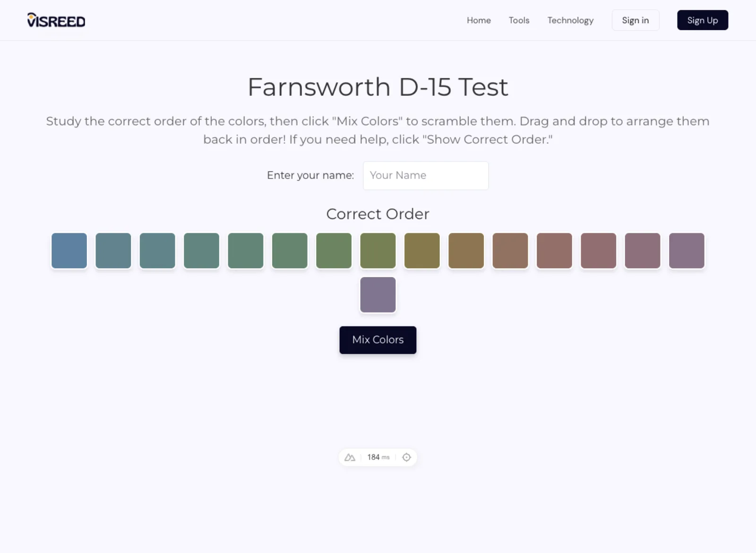
Task: Click the Sign Up button
Action: pos(703,20)
